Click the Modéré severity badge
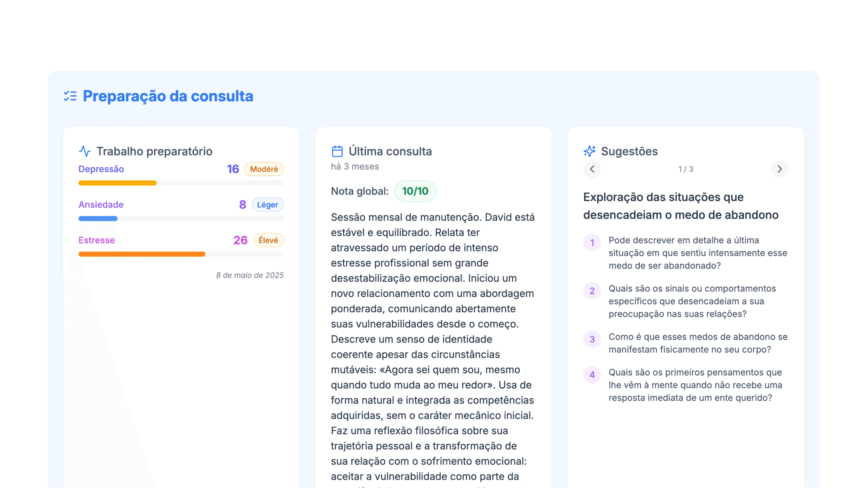This screenshot has width=868, height=488. tap(264, 169)
